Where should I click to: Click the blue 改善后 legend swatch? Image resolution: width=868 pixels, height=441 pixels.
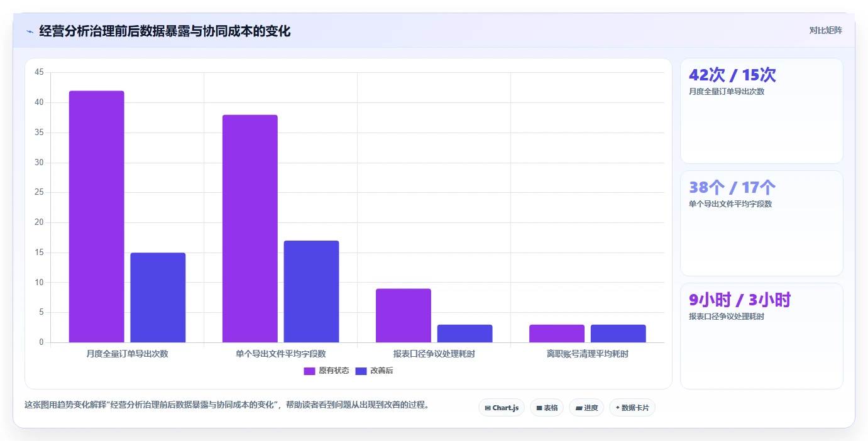tap(361, 371)
